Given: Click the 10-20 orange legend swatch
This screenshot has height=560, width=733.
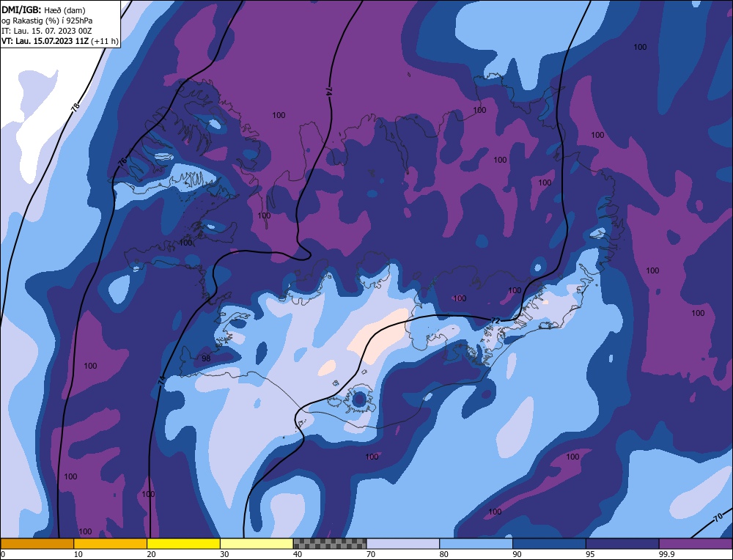Looking at the screenshot, I should click(x=111, y=544).
